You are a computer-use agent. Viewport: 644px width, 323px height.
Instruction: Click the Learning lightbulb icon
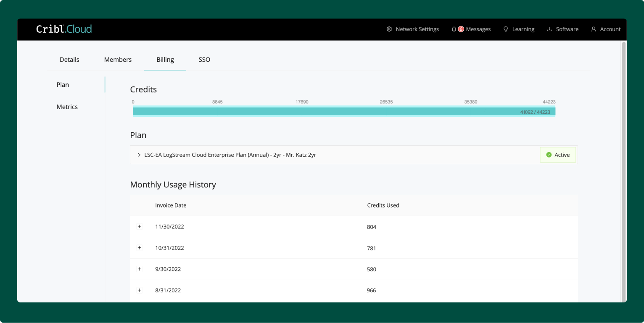[x=506, y=29]
